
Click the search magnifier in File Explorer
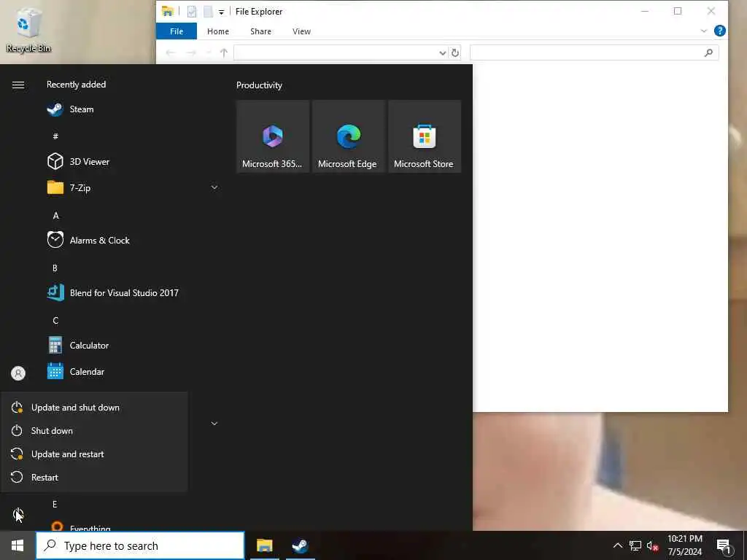708,52
